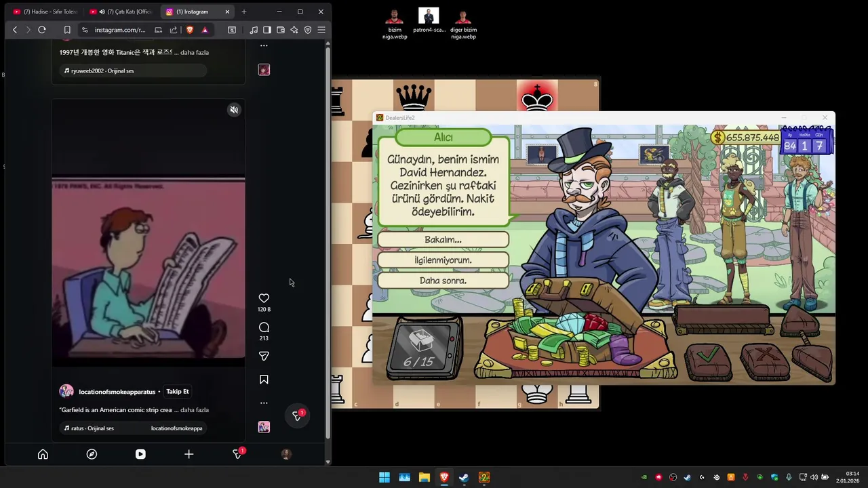868x488 pixels.
Task: Go to Instagram Home in bottom bar
Action: coord(43,454)
